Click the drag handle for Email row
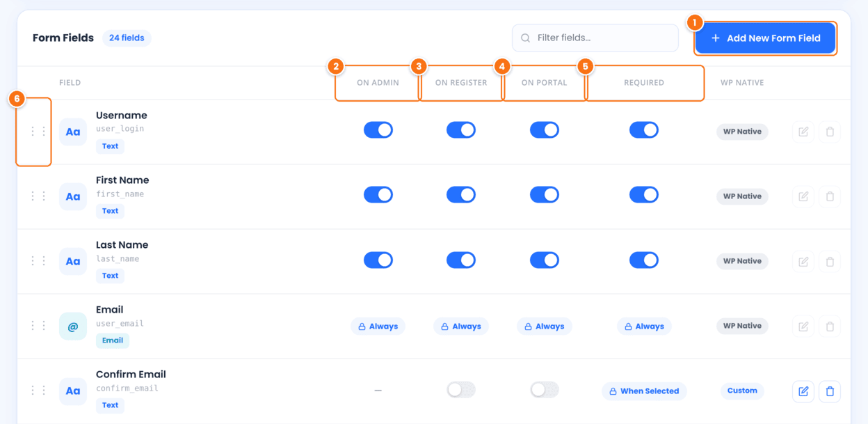The image size is (868, 424). pyautogui.click(x=38, y=326)
